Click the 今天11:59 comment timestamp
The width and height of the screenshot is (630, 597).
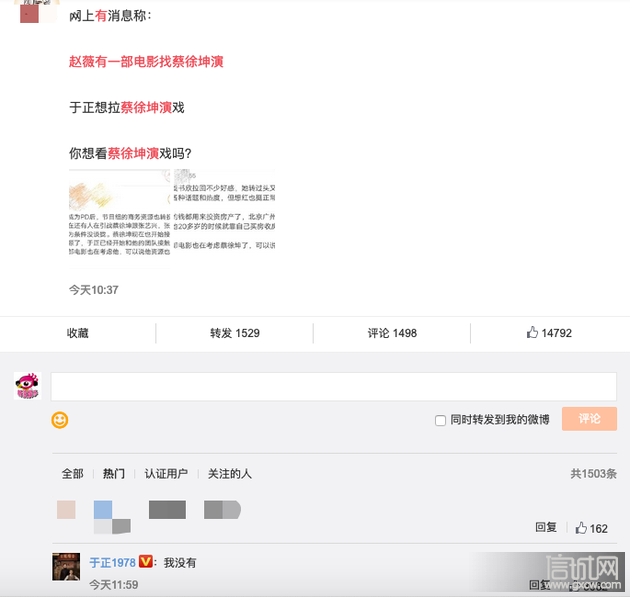click(x=114, y=585)
